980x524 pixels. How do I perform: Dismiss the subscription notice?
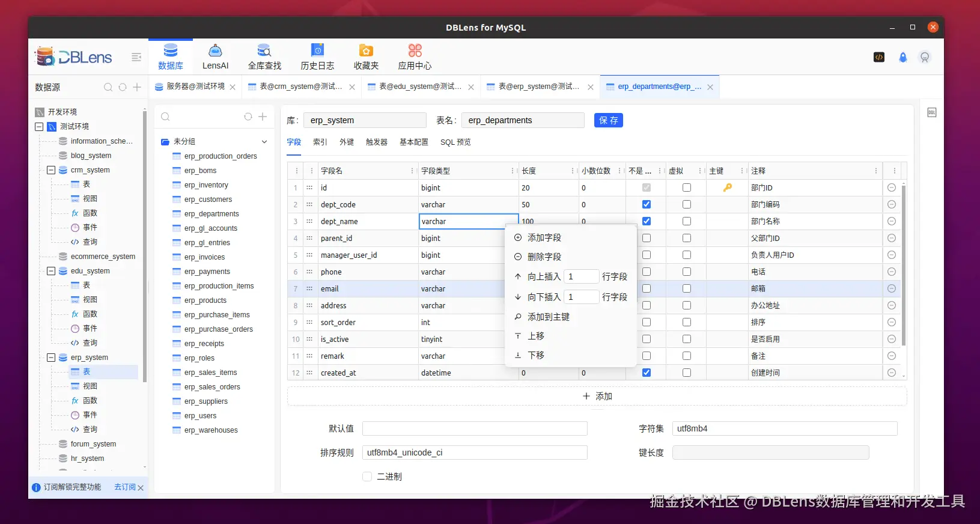click(141, 488)
